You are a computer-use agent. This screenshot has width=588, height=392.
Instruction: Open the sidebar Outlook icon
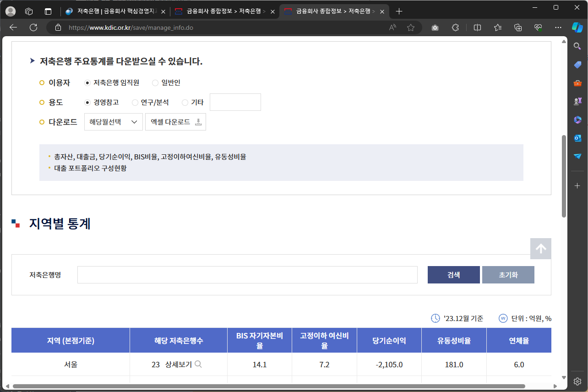[577, 138]
